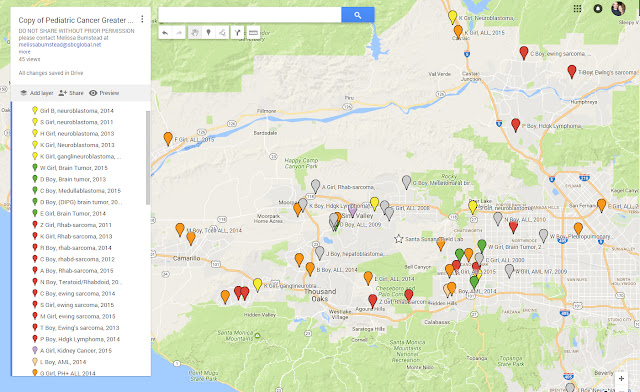Click the 'more' description link
The width and height of the screenshot is (640, 392).
pos(24,52)
